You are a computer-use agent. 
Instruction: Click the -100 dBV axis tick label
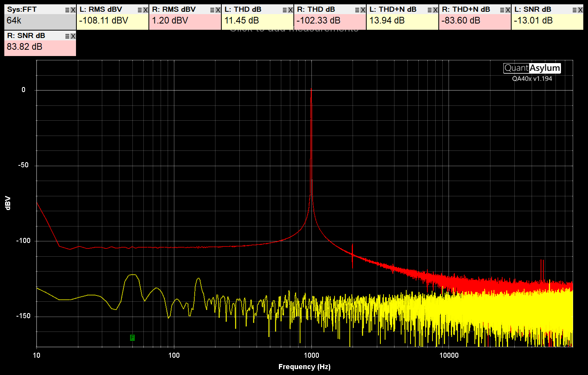[23, 241]
